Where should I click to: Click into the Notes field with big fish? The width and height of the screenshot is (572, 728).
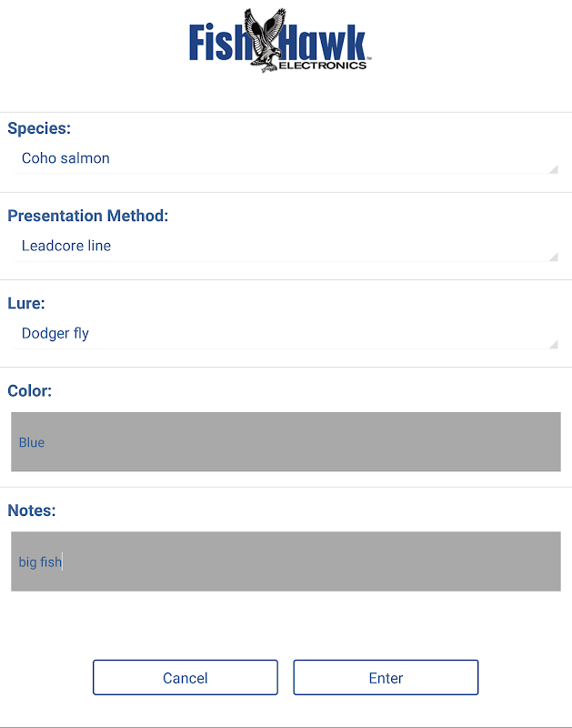point(286,561)
